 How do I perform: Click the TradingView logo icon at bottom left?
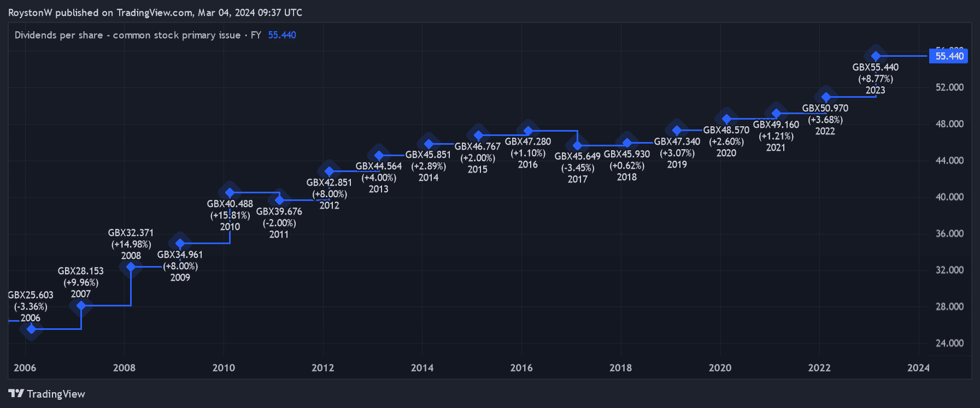[16, 394]
